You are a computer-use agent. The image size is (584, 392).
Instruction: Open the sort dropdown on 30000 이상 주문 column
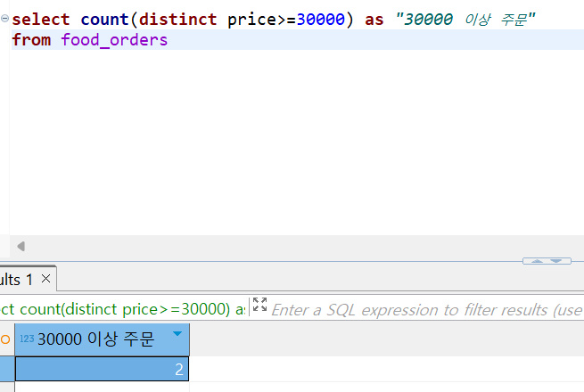[x=177, y=333]
